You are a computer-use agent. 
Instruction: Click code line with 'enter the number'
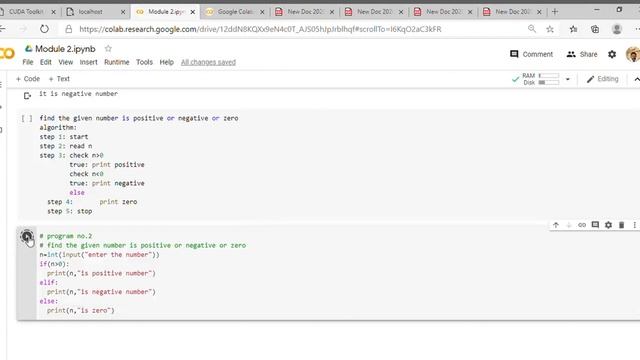pos(100,254)
